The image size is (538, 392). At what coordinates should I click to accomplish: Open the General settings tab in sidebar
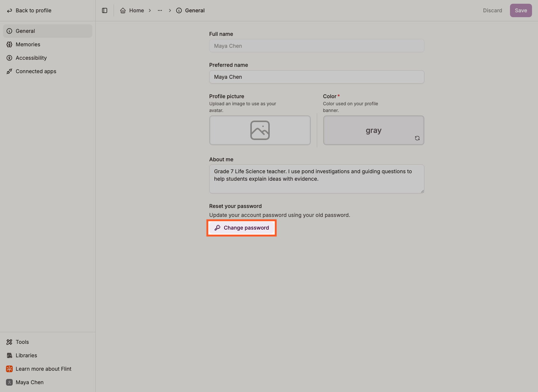47,31
